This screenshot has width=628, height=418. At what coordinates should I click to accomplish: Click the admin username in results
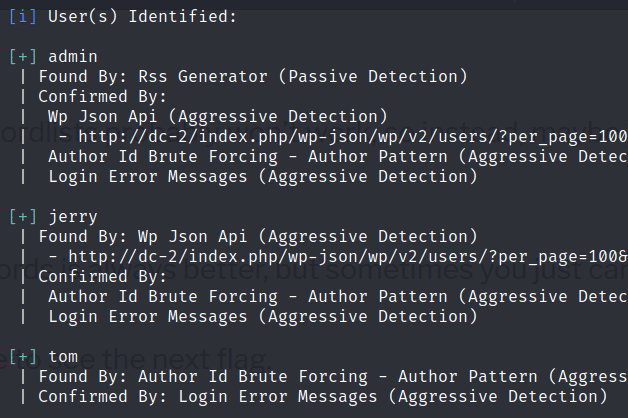tap(73, 57)
